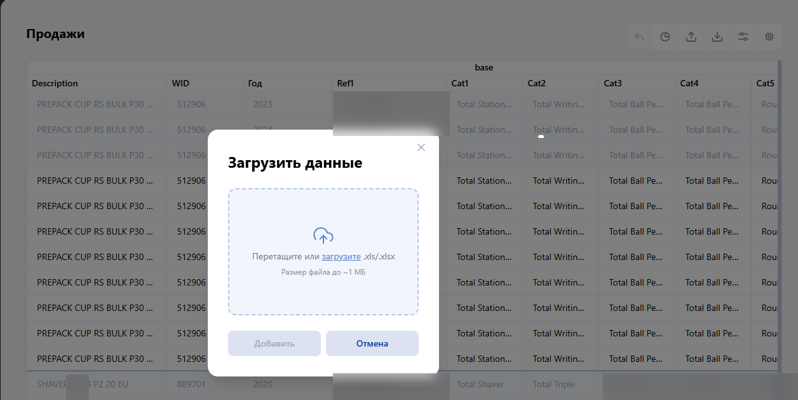This screenshot has height=400, width=798.
Task: Open the settings gear toolbar icon
Action: (x=769, y=37)
